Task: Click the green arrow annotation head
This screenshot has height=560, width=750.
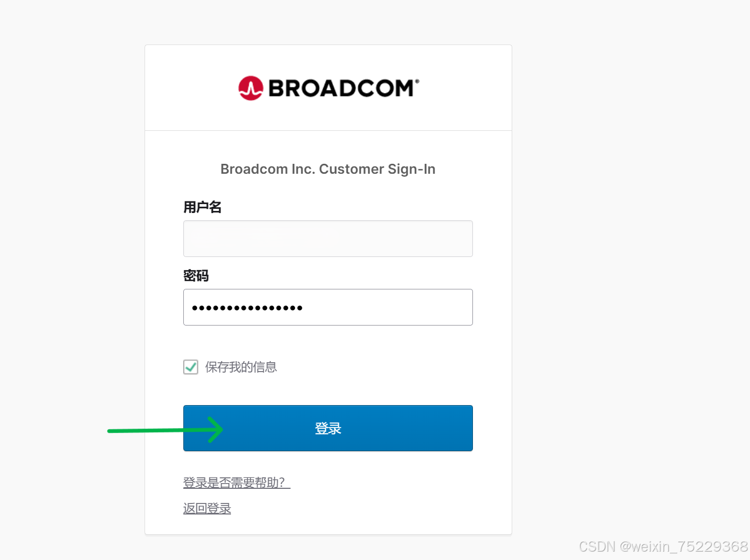Action: point(215,430)
